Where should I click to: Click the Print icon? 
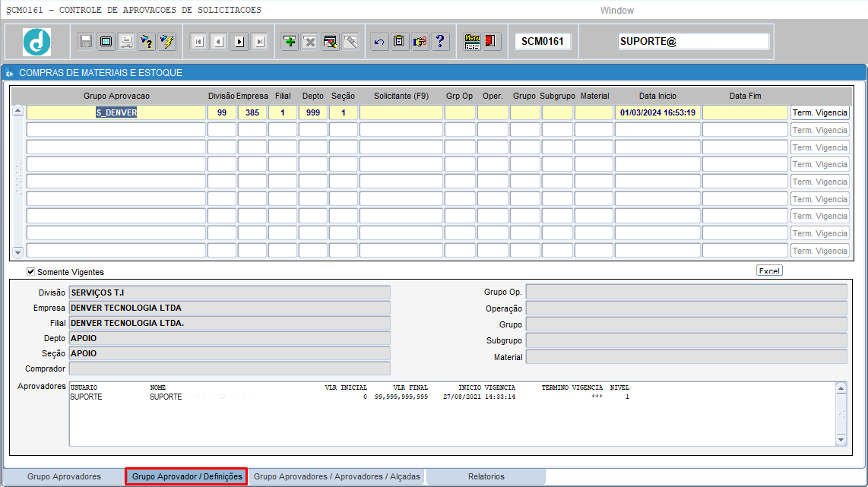coord(127,42)
